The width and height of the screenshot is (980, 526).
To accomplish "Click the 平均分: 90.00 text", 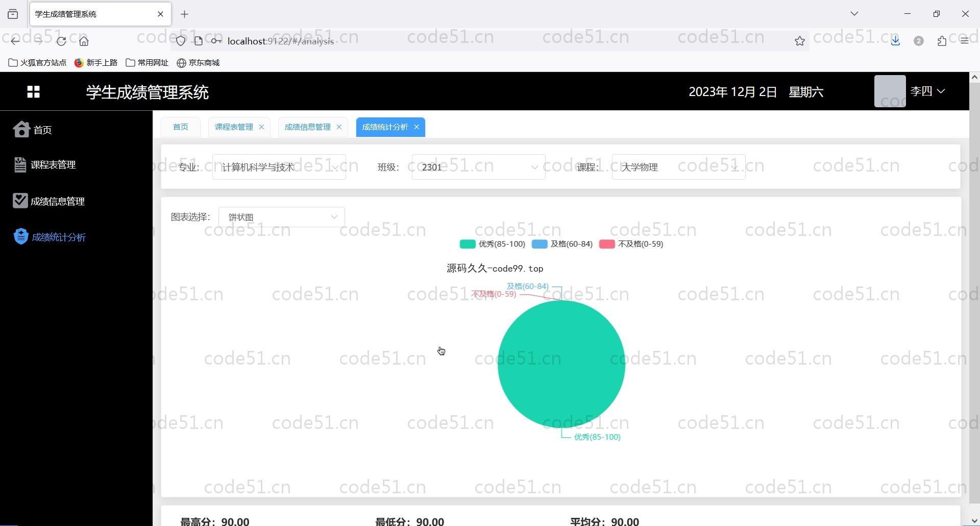I will tap(605, 521).
